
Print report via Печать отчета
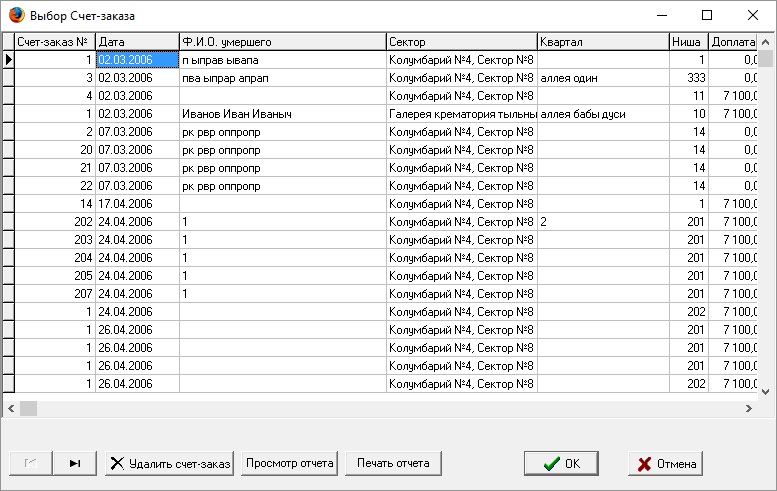coord(393,463)
